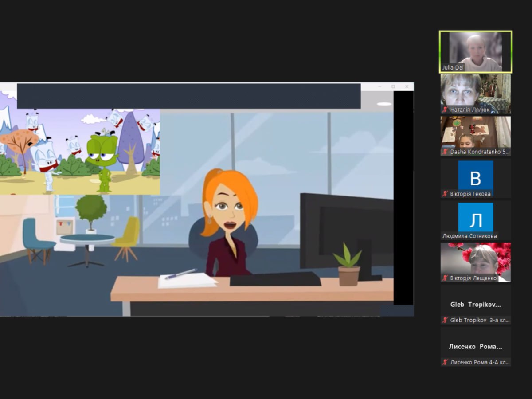Select the large 'Лисенко Рома...' name tile
This screenshot has width=532, height=399.
coord(475,347)
